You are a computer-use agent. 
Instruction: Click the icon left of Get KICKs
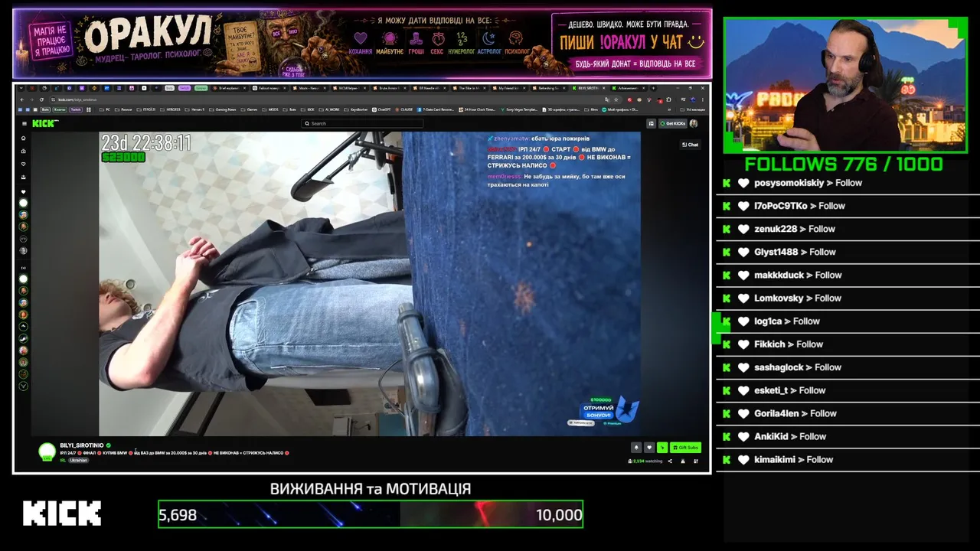[652, 123]
